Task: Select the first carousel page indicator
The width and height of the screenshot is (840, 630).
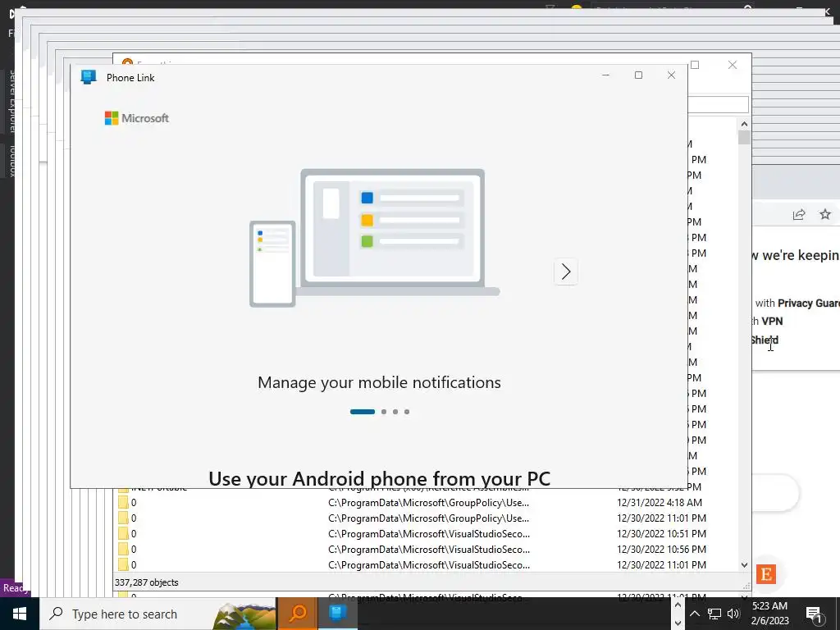Action: point(362,412)
